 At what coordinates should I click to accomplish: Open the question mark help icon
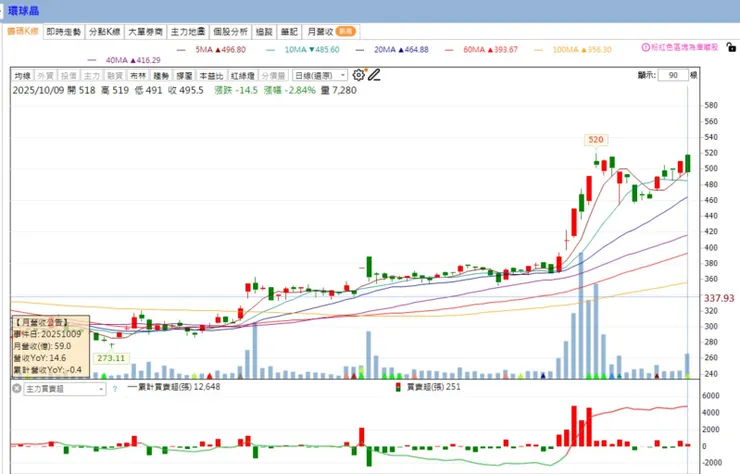115,389
